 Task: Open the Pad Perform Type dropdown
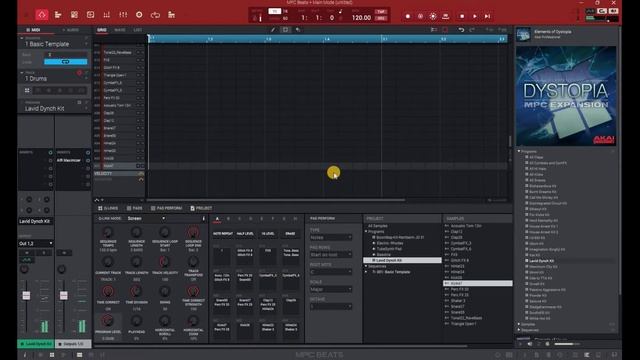click(x=331, y=237)
